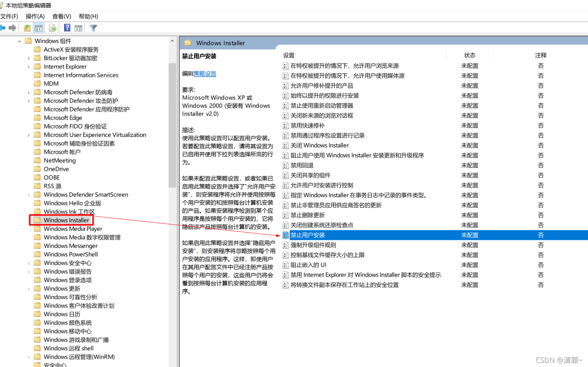Click the folder icon of Windows PowerShell
Image resolution: width=588 pixels, height=367 pixels.
click(37, 254)
